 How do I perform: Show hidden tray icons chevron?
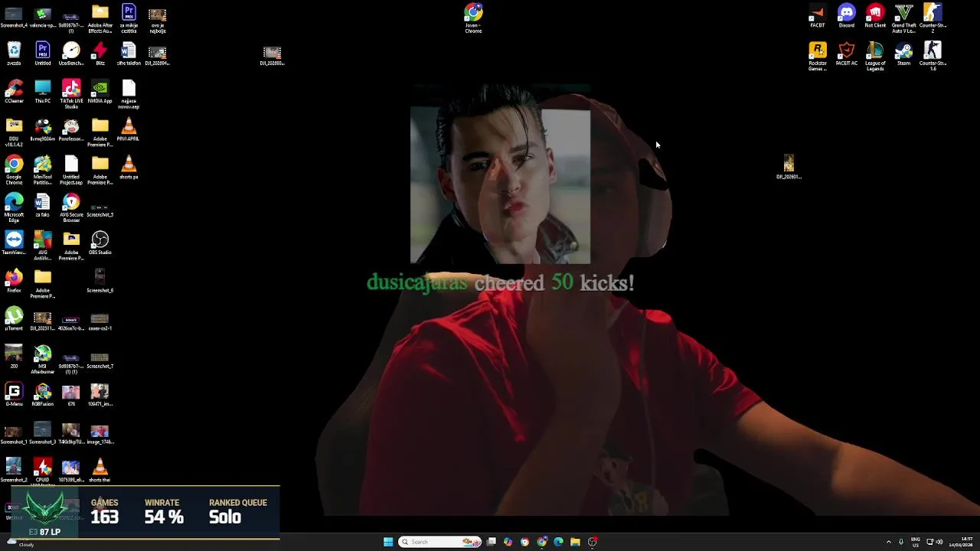point(888,542)
